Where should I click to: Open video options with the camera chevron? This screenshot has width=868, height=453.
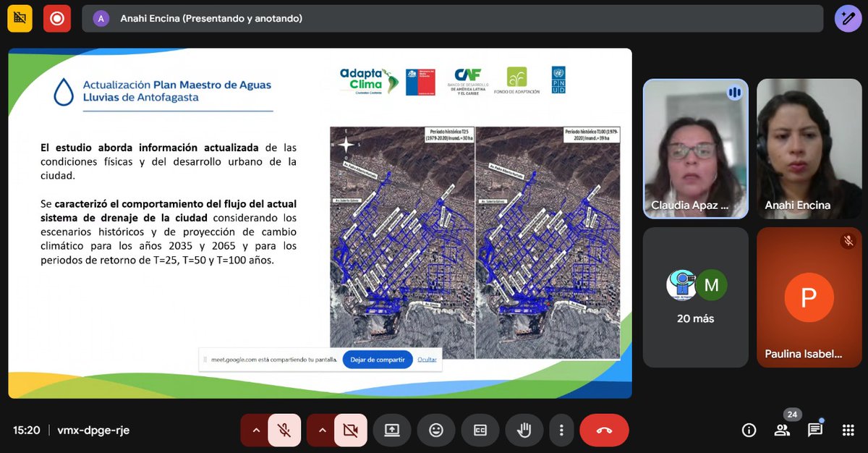tap(322, 430)
